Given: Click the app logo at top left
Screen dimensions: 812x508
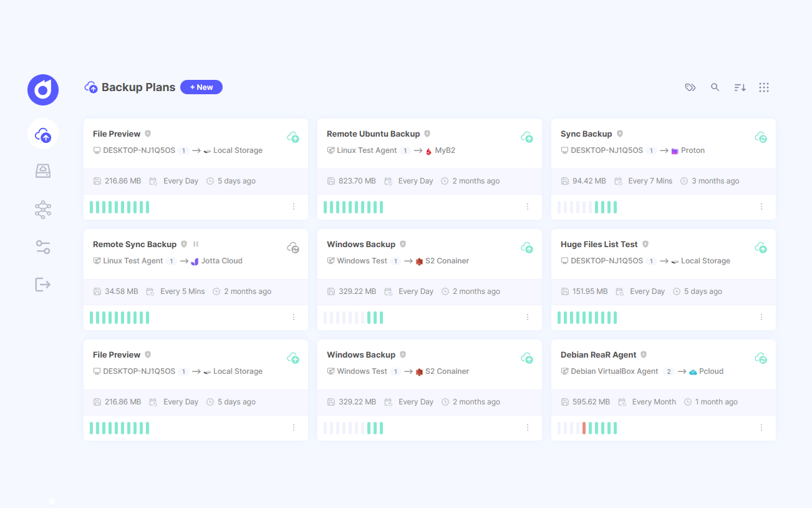Looking at the screenshot, I should tap(42, 89).
